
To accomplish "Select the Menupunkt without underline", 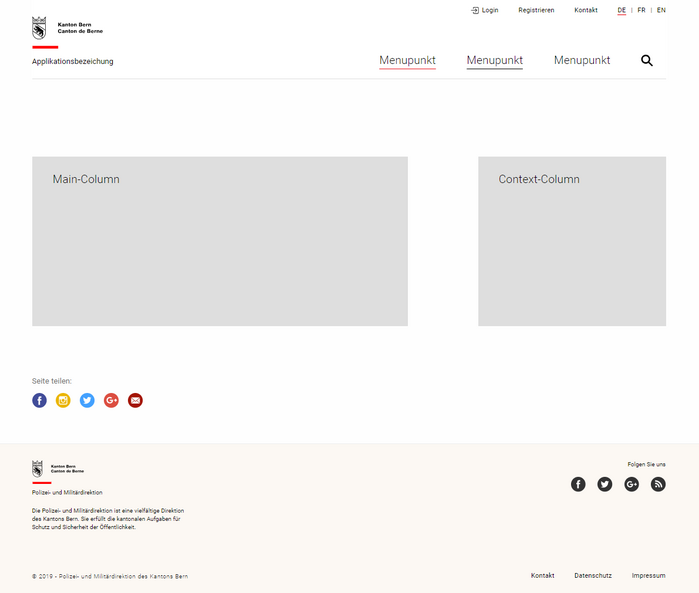I will tap(582, 61).
